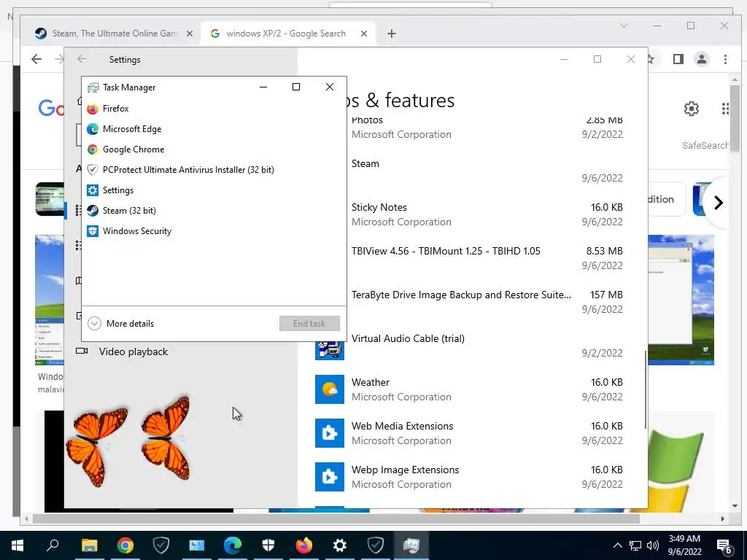The height and width of the screenshot is (560, 747).
Task: Close the windows XP/2 search tab
Action: click(x=364, y=34)
